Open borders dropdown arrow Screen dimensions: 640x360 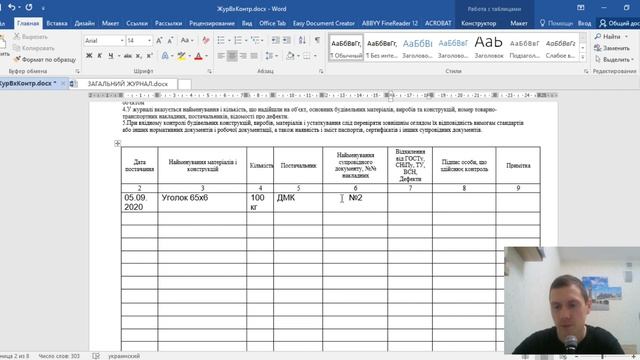[x=315, y=56]
